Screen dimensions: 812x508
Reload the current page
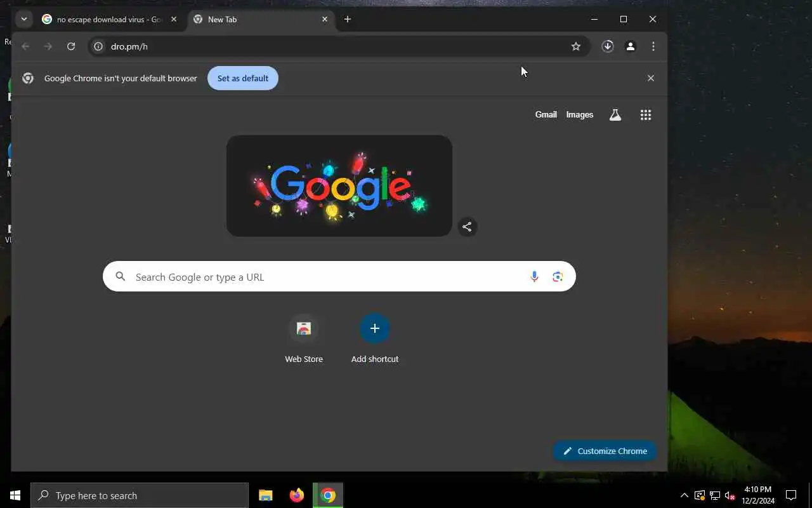(x=71, y=46)
